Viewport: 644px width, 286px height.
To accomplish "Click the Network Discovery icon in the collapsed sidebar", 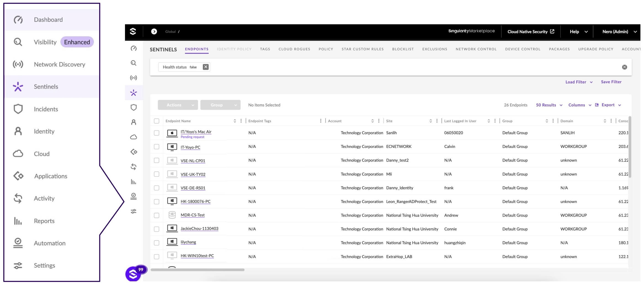I will pyautogui.click(x=134, y=78).
